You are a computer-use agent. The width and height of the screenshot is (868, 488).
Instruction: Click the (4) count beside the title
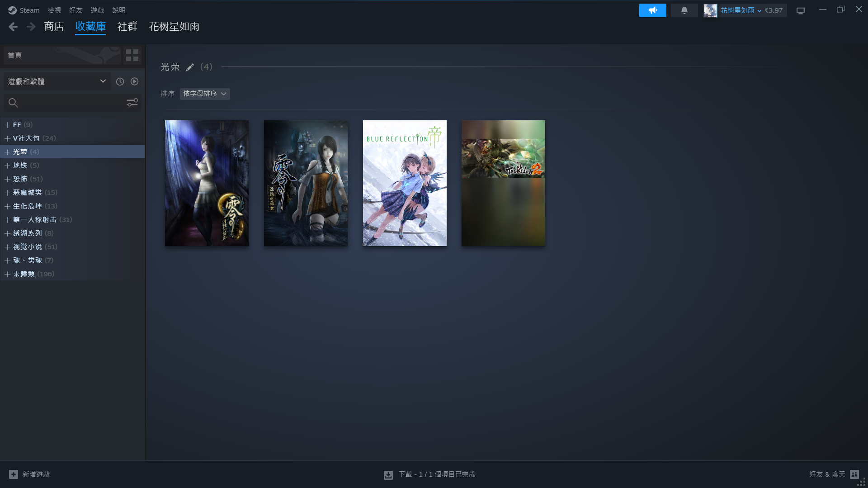[x=206, y=67]
